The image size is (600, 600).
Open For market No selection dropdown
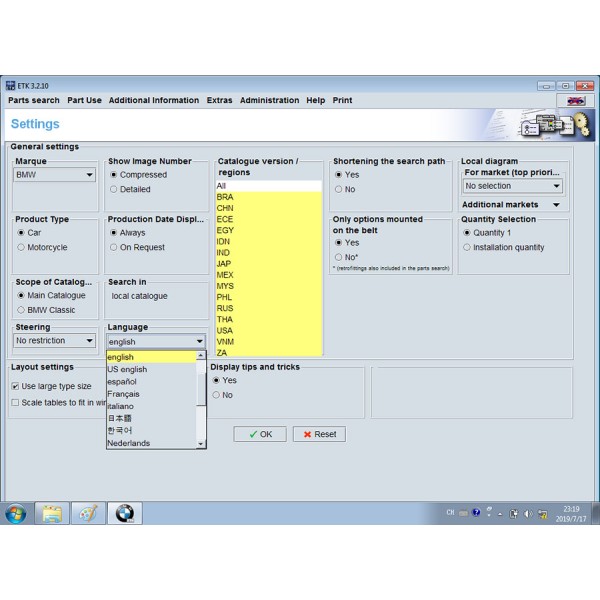pyautogui.click(x=513, y=186)
